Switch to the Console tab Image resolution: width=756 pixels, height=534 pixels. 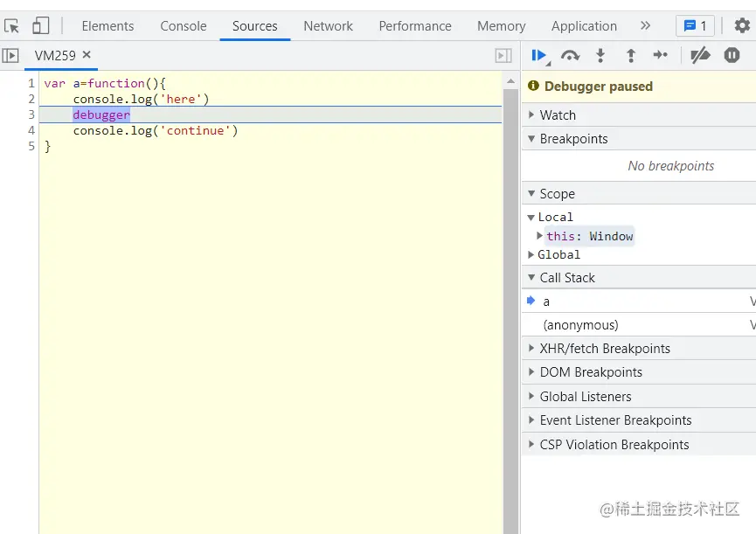tap(184, 26)
